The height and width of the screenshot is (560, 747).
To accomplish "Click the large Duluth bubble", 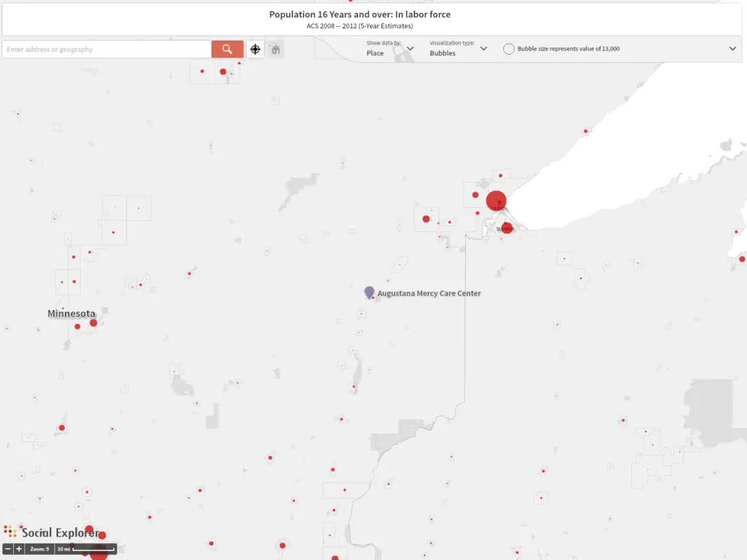I will (496, 201).
